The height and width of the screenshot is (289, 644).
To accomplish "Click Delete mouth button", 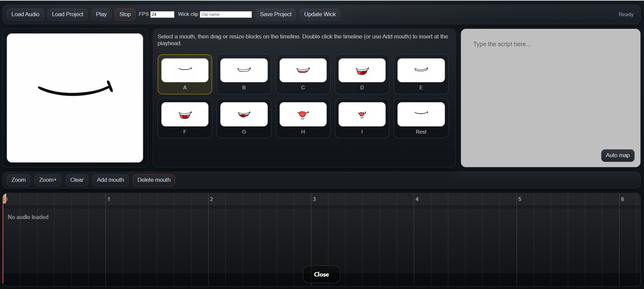I will tap(154, 180).
